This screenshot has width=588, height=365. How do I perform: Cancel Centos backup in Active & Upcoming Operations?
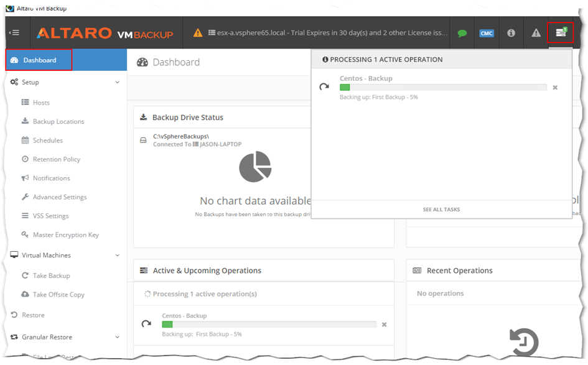coord(384,325)
